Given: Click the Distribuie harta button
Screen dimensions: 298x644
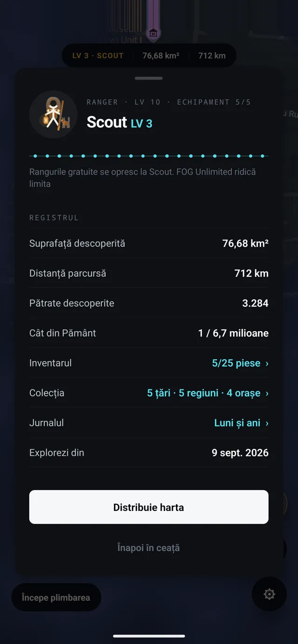Looking at the screenshot, I should tap(149, 507).
